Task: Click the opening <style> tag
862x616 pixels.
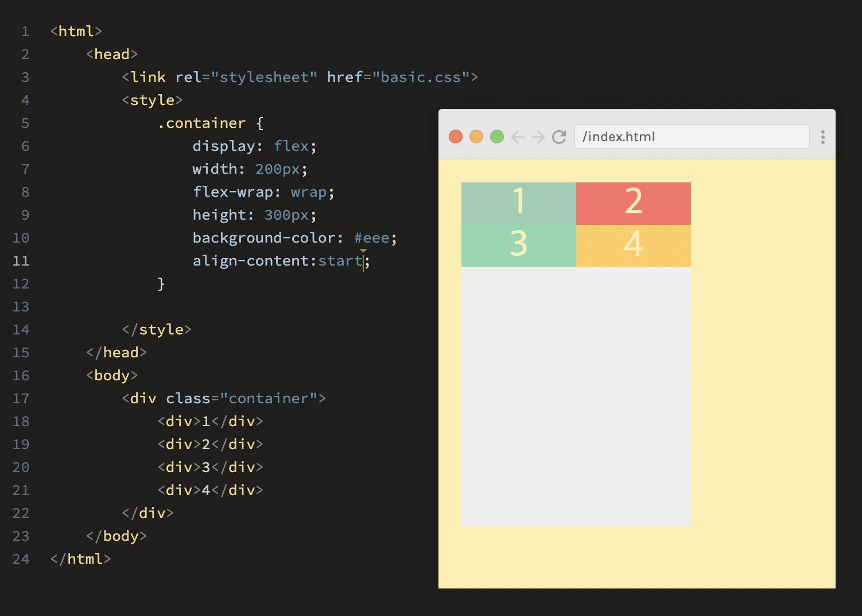Action: [x=152, y=100]
